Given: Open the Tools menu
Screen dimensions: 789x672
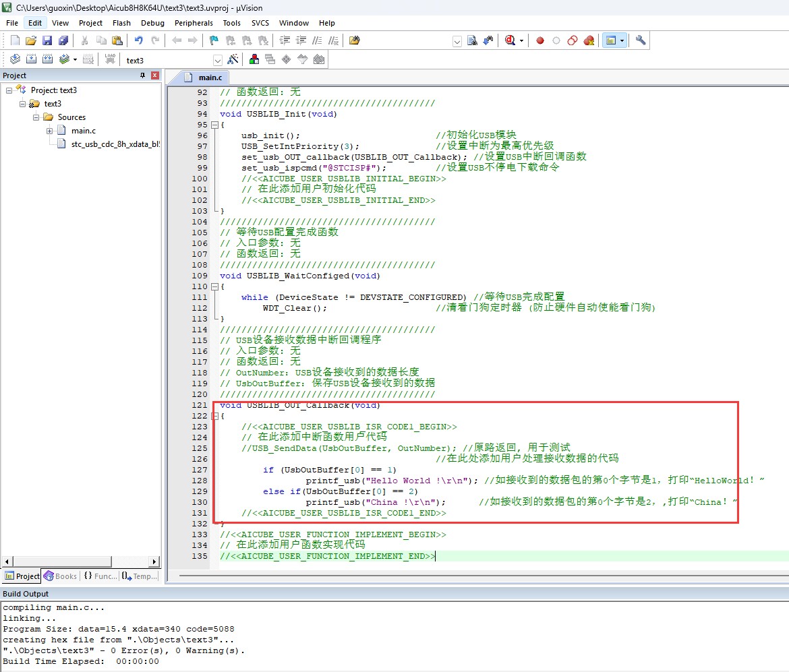Looking at the screenshot, I should click(x=232, y=23).
